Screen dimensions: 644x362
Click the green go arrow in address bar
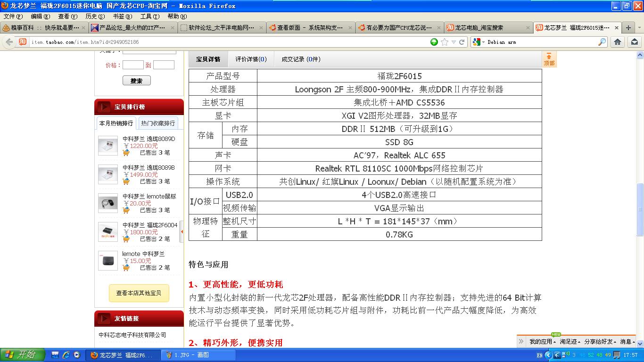pos(434,42)
